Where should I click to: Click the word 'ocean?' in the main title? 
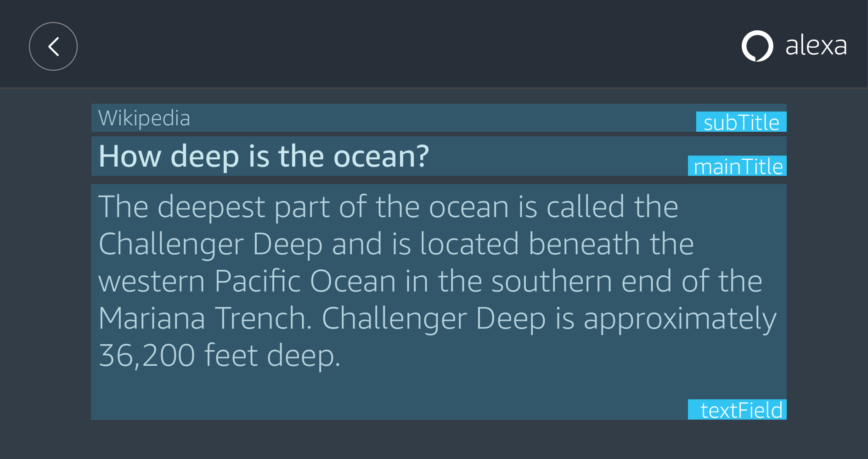[x=381, y=157]
